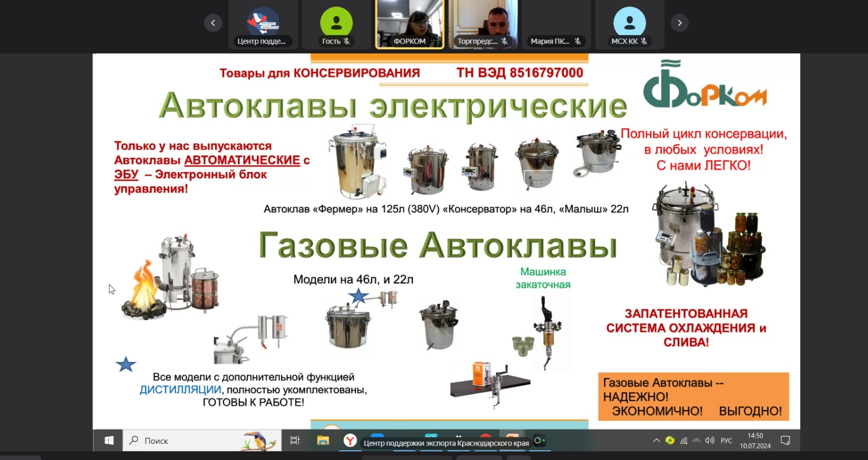Select the Гость participant tile

click(x=336, y=24)
